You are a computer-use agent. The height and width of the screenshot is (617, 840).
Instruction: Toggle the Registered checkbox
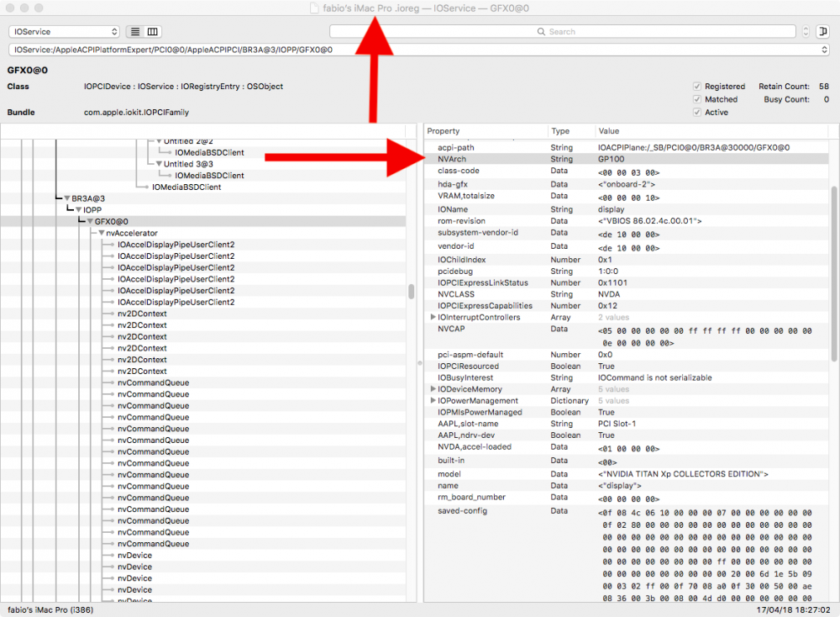click(697, 87)
